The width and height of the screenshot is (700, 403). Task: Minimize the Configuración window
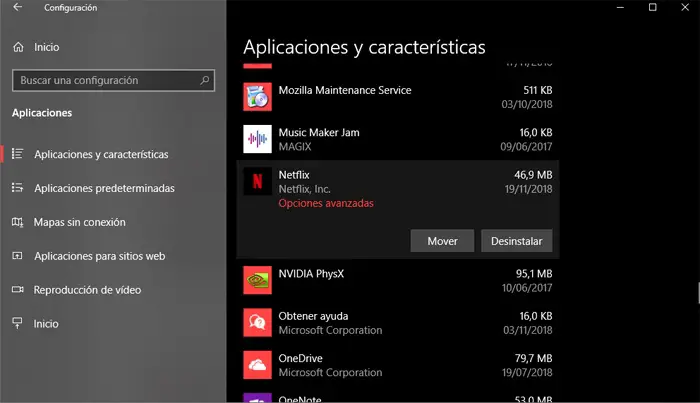coord(620,8)
